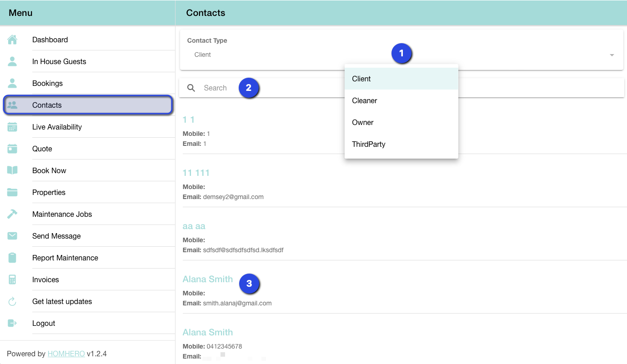
Task: Click the Logout exit icon
Action: point(12,323)
